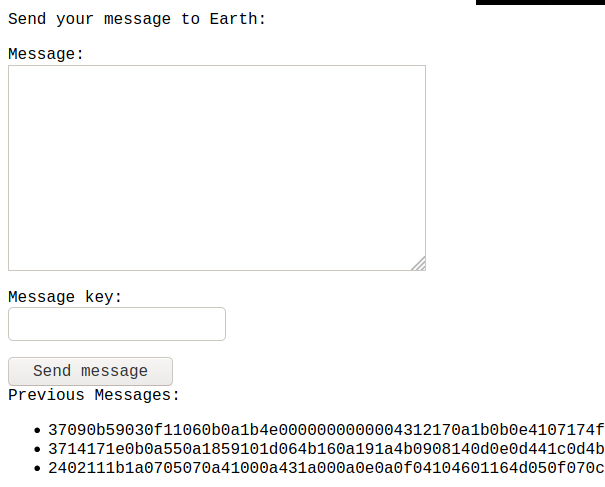This screenshot has width=605, height=487.
Task: Select previous message starting with 37090b59
Action: pos(326,430)
